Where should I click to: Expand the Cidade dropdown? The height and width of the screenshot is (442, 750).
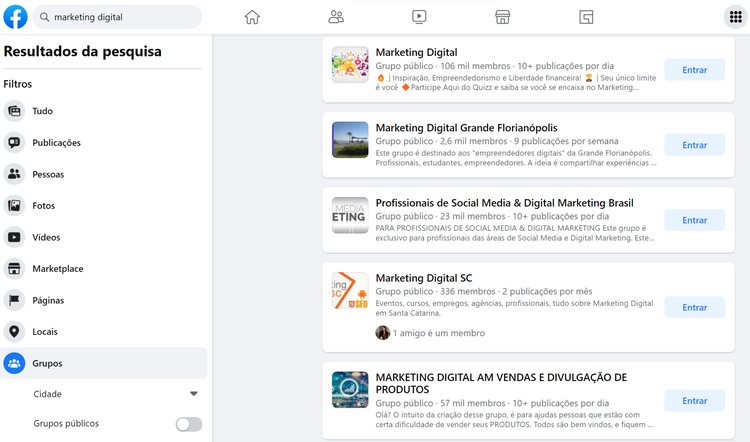click(x=193, y=394)
